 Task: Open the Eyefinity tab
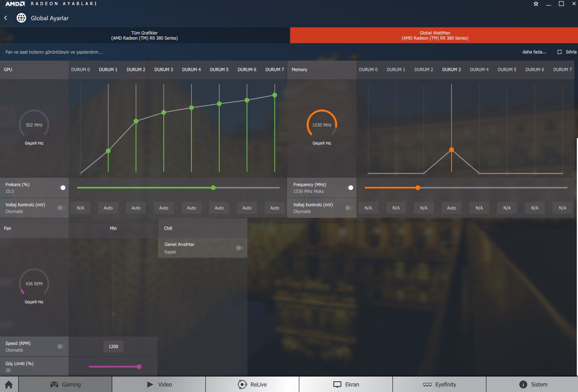pyautogui.click(x=440, y=384)
